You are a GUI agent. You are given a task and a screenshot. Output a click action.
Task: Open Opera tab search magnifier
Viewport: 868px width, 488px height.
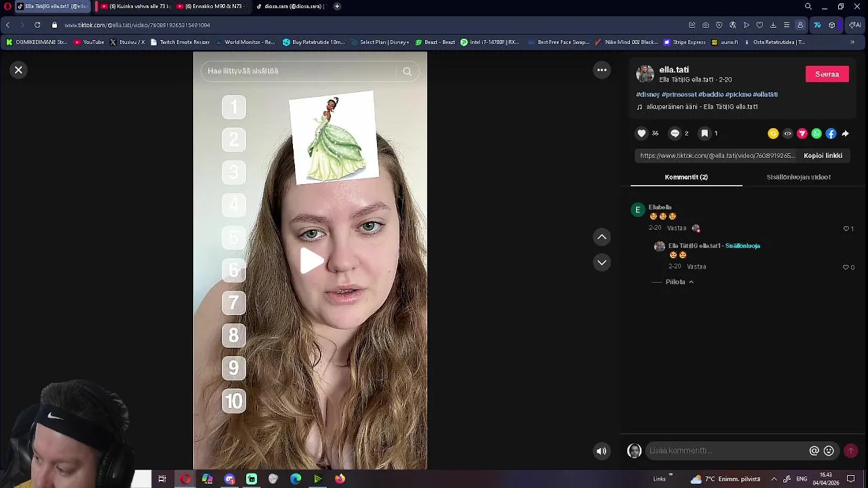click(x=808, y=6)
